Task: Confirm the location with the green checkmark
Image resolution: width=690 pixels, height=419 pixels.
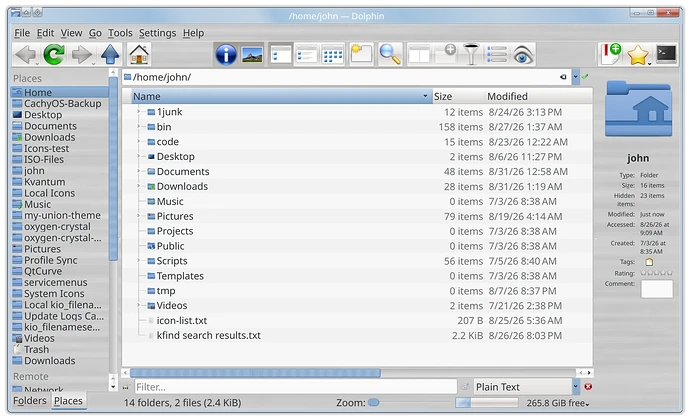Action: pos(585,77)
